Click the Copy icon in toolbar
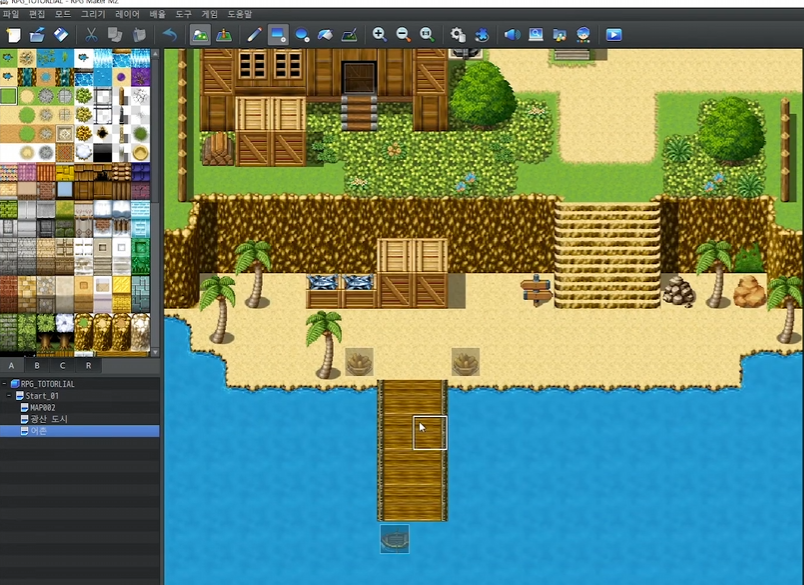The height and width of the screenshot is (585, 804). point(115,35)
